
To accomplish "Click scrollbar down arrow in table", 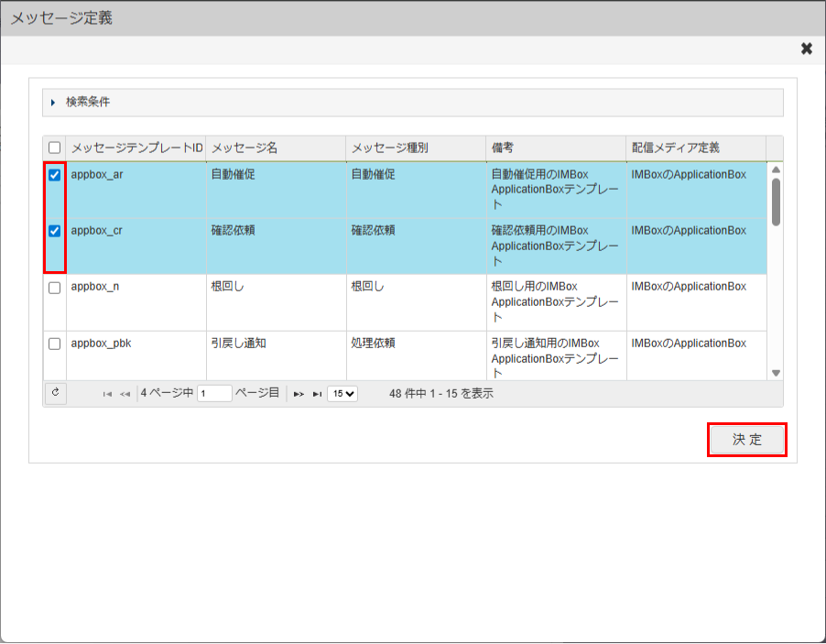I will (776, 373).
